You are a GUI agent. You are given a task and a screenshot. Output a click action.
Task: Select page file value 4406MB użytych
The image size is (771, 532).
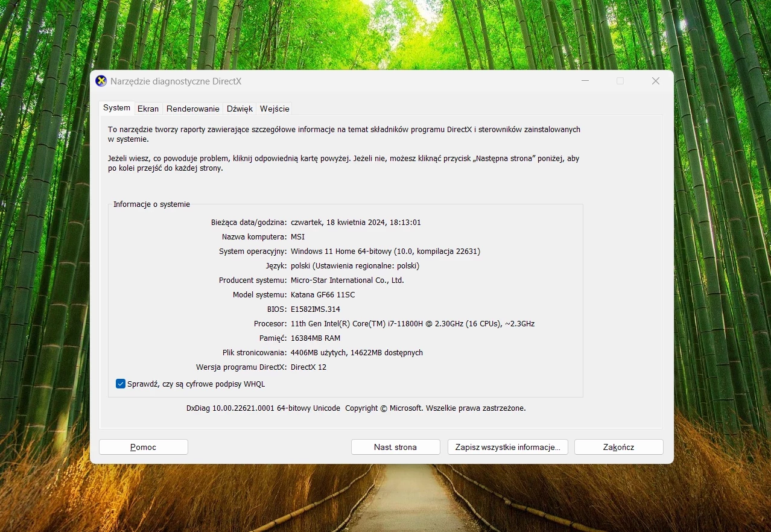click(x=357, y=352)
